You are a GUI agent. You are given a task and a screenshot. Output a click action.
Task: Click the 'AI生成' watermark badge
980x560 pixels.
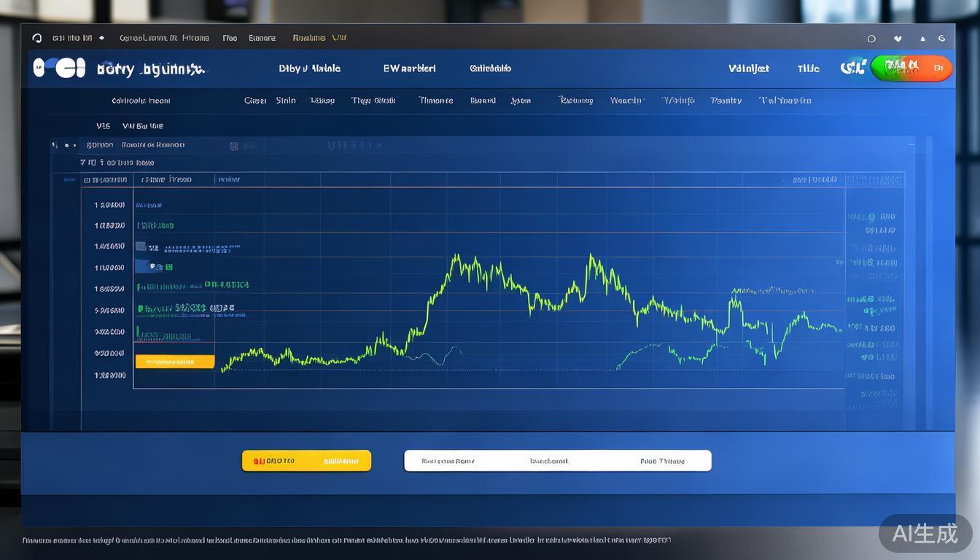point(925,533)
